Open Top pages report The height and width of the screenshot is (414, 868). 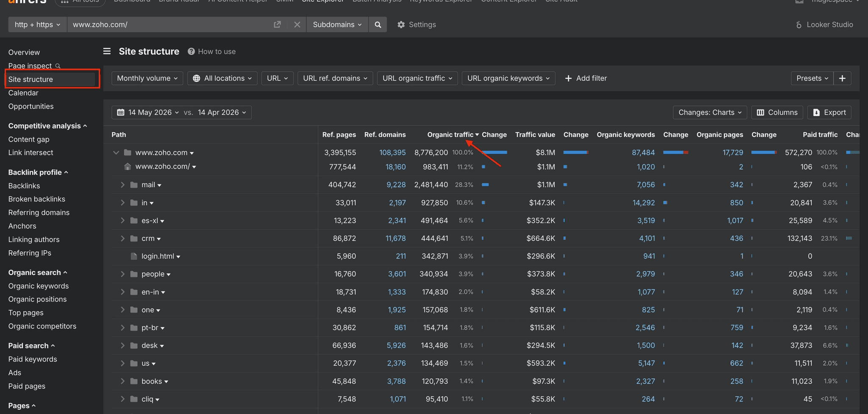coord(26,313)
